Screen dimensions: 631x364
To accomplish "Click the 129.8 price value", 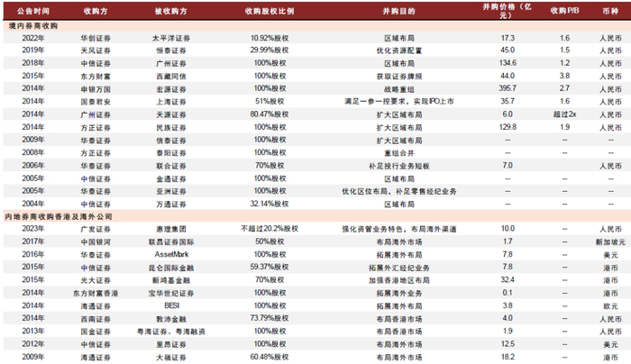I will point(508,127).
